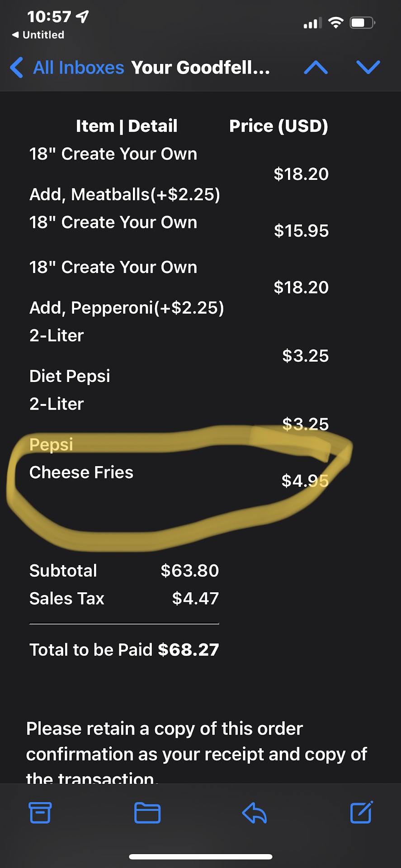Tap the blue back chevron icon
The image size is (401, 868).
pos(17,67)
